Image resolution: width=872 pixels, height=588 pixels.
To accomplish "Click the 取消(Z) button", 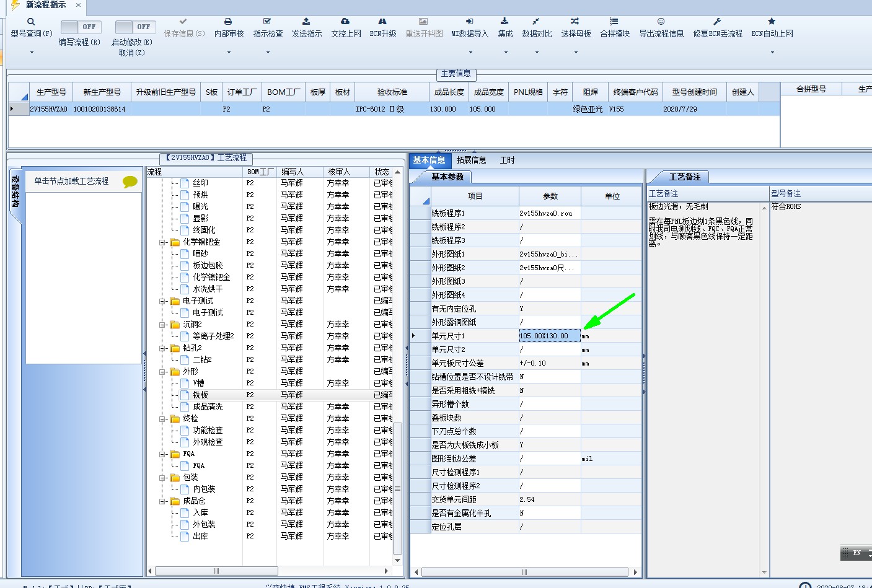I will [x=131, y=53].
